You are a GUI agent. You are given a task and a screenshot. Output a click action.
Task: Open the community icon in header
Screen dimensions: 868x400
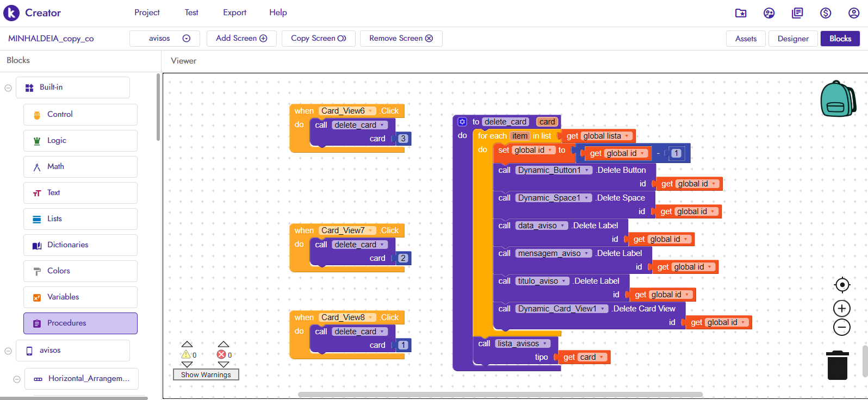(x=769, y=13)
